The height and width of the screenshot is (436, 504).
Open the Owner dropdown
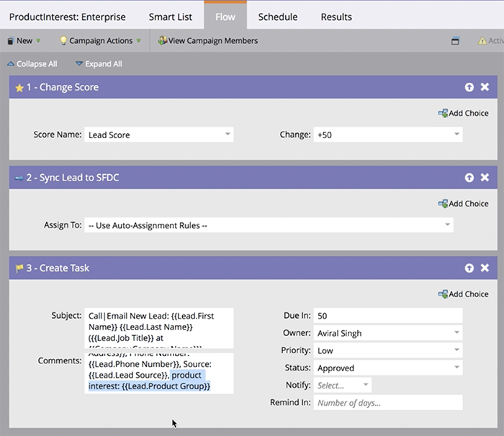click(388, 333)
